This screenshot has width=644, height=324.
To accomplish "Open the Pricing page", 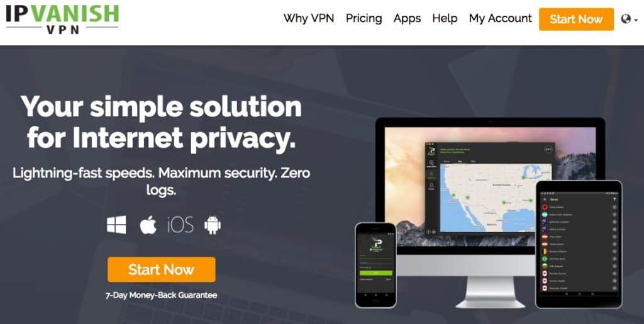I will point(364,18).
